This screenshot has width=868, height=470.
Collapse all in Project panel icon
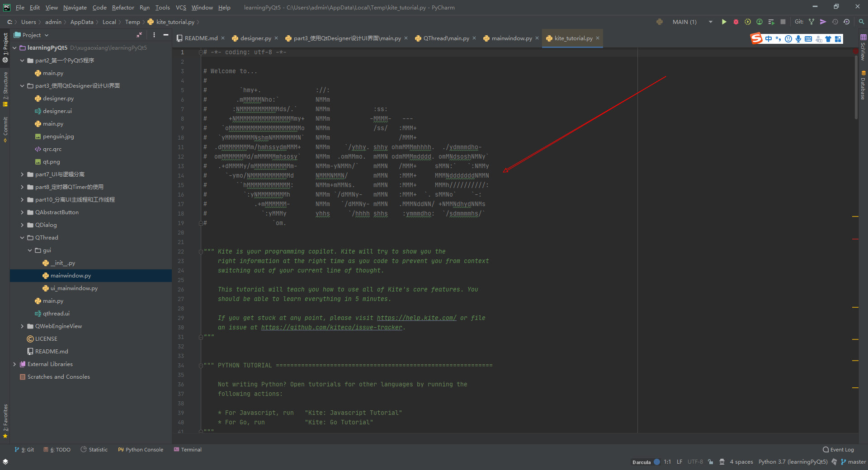click(x=139, y=35)
